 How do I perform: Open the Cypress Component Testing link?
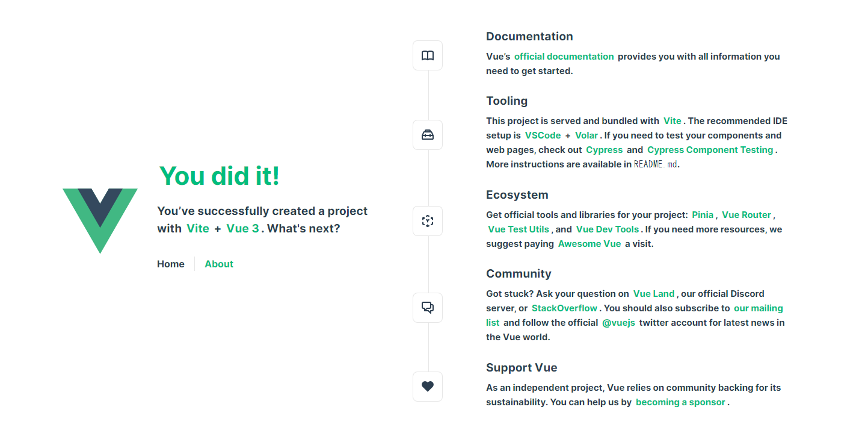tap(710, 150)
